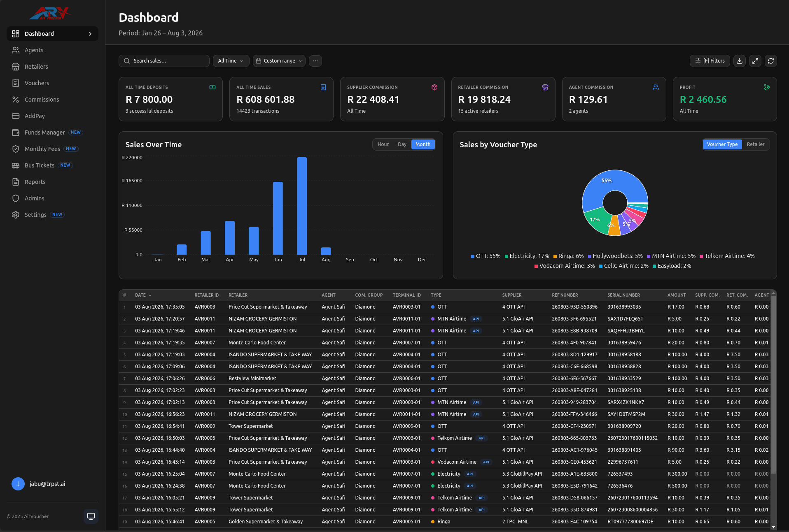The width and height of the screenshot is (789, 532).
Task: Open the Reports document icon
Action: 16,182
